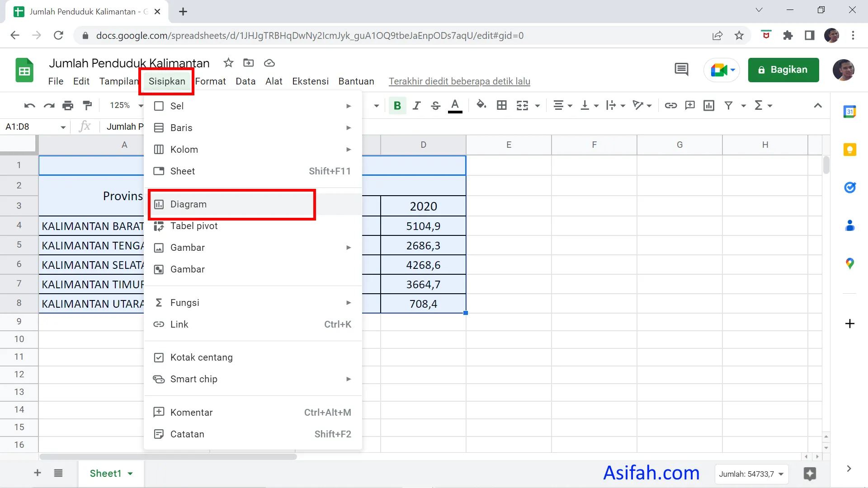
Task: Open Google Calendar from the side panel
Action: (x=850, y=112)
